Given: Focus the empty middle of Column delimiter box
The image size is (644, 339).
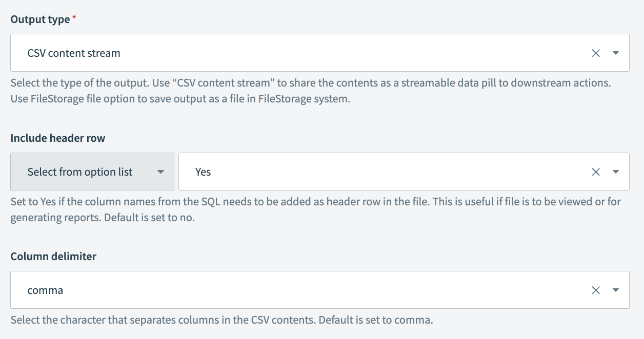Looking at the screenshot, I should [x=328, y=290].
